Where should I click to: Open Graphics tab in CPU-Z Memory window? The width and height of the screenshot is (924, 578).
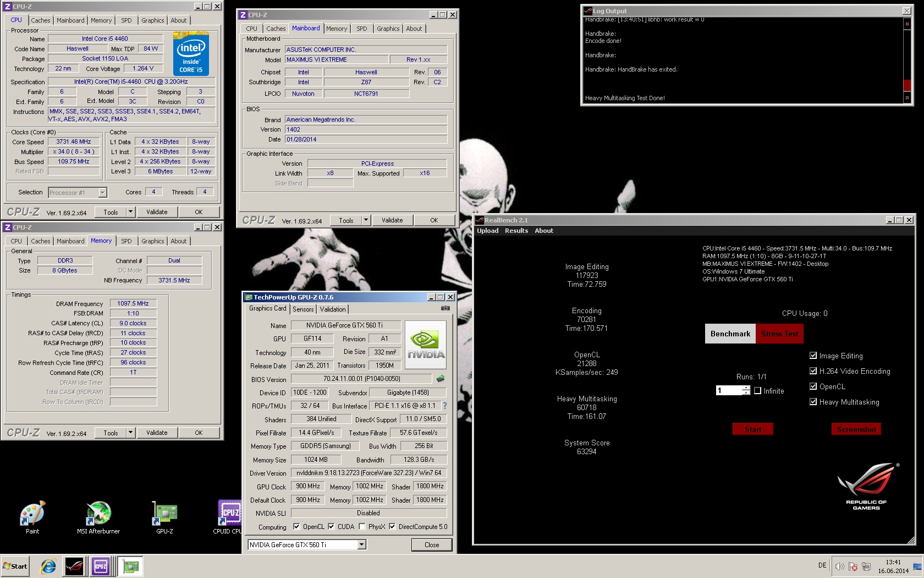pos(152,241)
